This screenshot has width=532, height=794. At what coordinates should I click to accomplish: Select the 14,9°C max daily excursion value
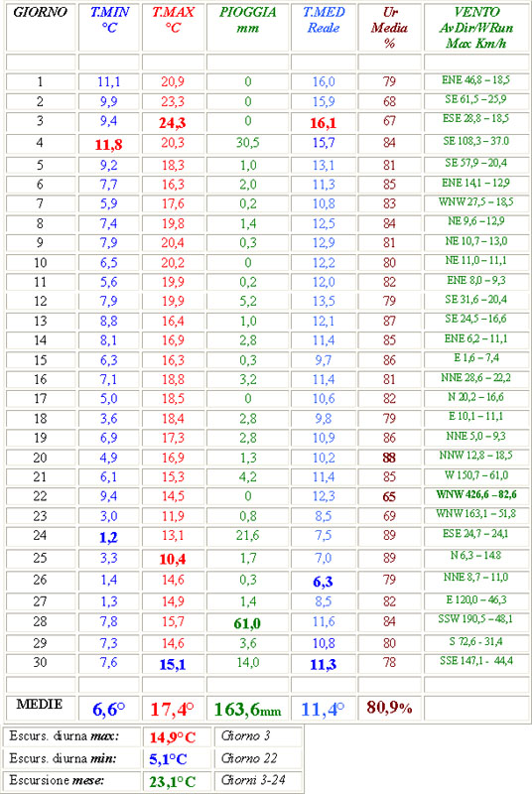(x=173, y=737)
